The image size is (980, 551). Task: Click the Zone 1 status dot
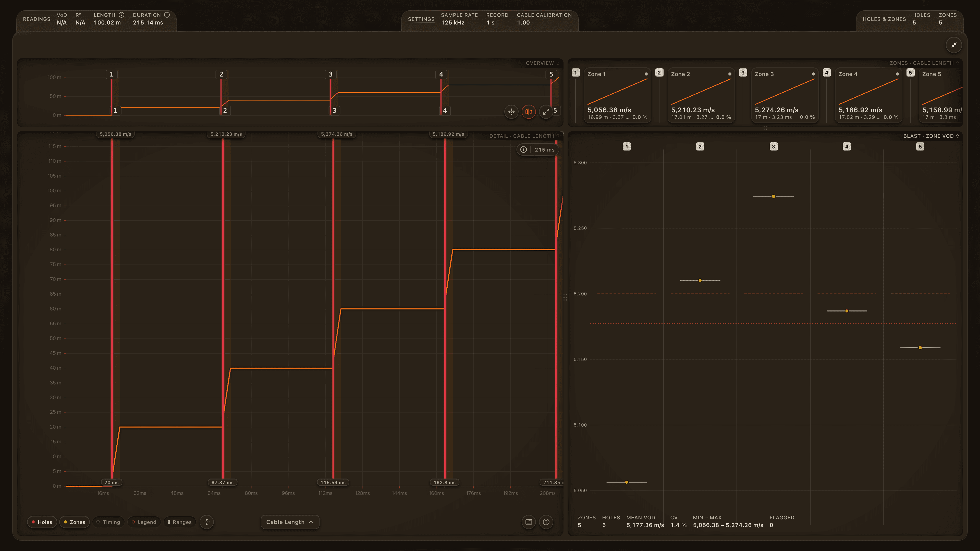point(646,74)
